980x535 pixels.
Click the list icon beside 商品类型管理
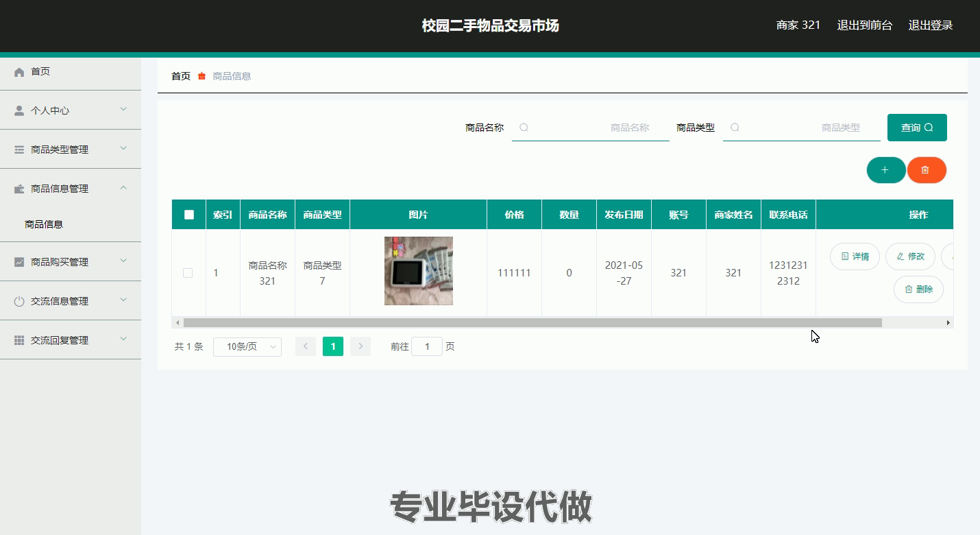[x=19, y=150]
